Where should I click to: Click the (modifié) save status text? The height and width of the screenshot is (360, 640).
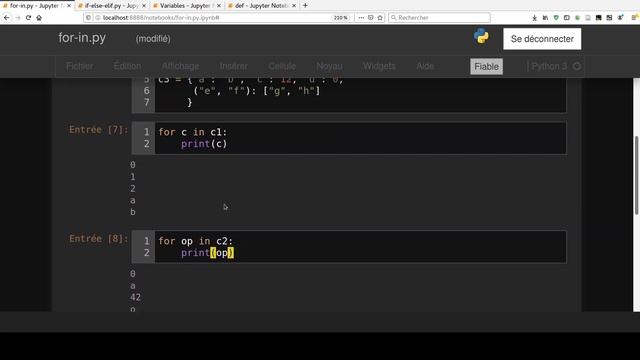pyautogui.click(x=153, y=39)
